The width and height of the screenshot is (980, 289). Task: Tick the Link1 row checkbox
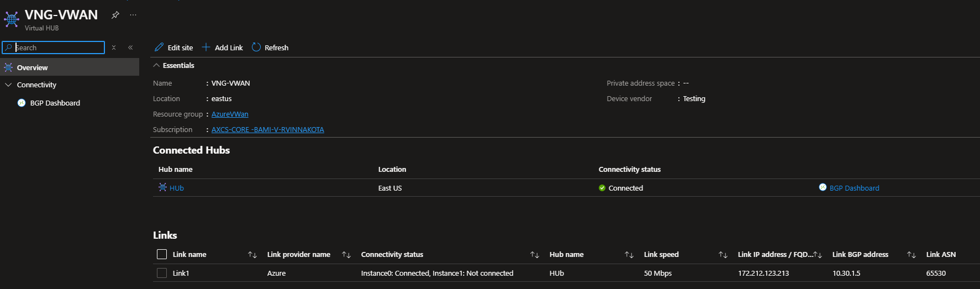point(162,273)
